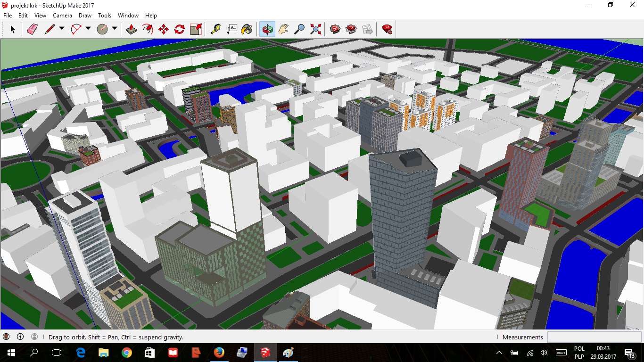
Task: Open taskbar Search
Action: [34, 353]
